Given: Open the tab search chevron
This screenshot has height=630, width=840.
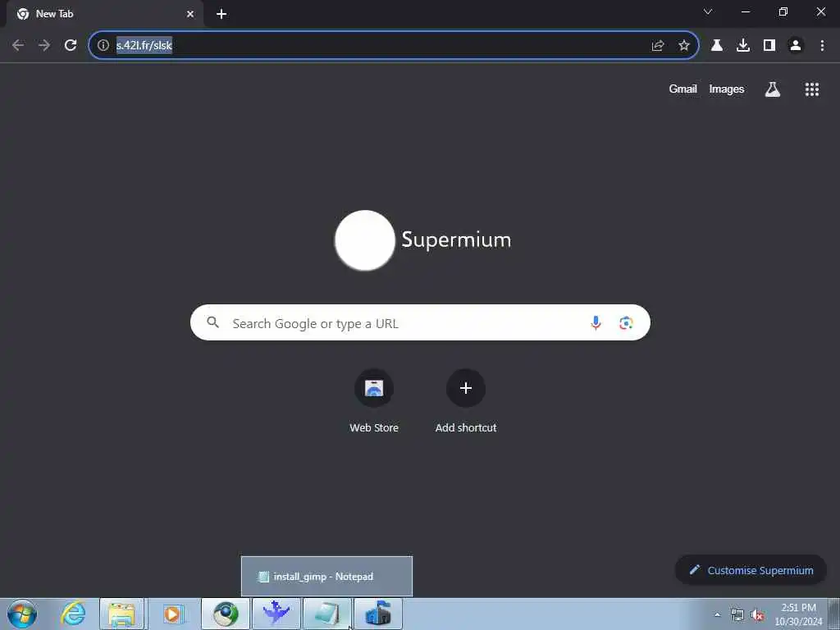Looking at the screenshot, I should click(708, 11).
